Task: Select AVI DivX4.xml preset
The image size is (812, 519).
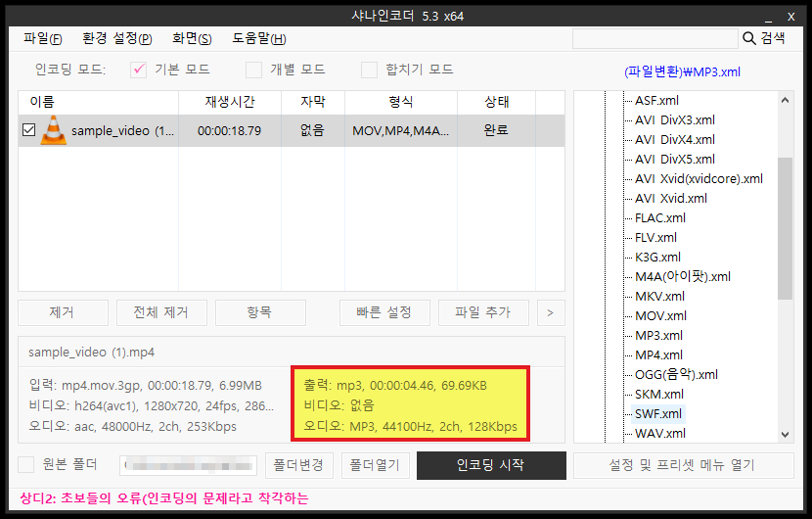Action: pyautogui.click(x=675, y=140)
